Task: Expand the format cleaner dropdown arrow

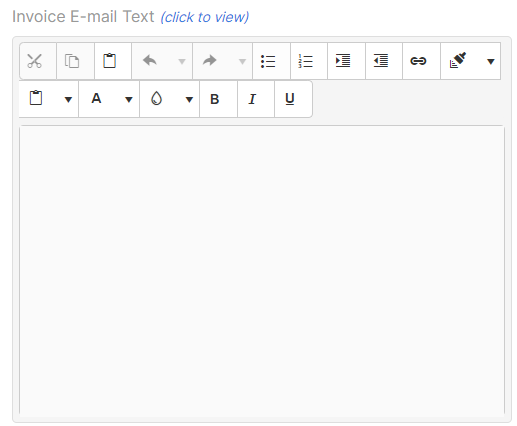Action: 490,61
